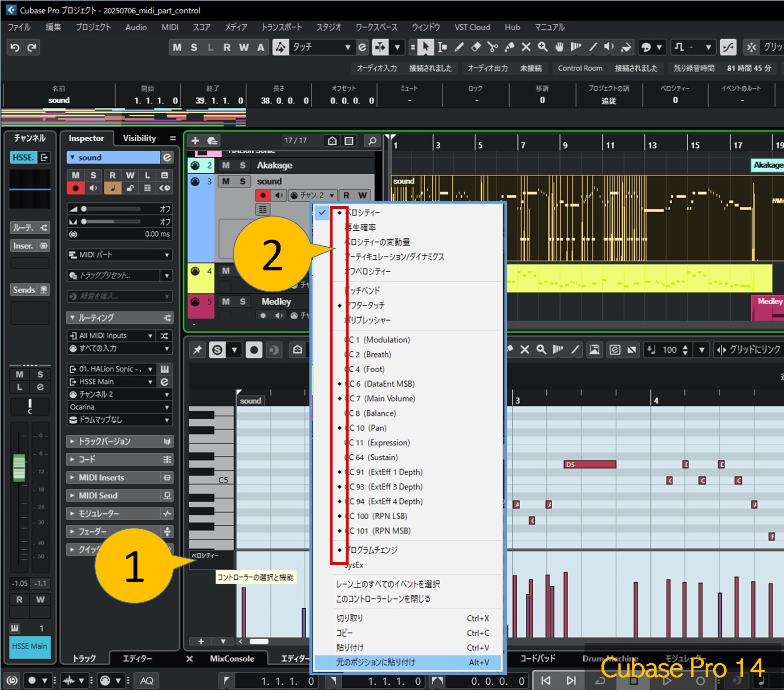Toggle Solo on the Akakage track
The height and width of the screenshot is (690, 784).
[243, 165]
